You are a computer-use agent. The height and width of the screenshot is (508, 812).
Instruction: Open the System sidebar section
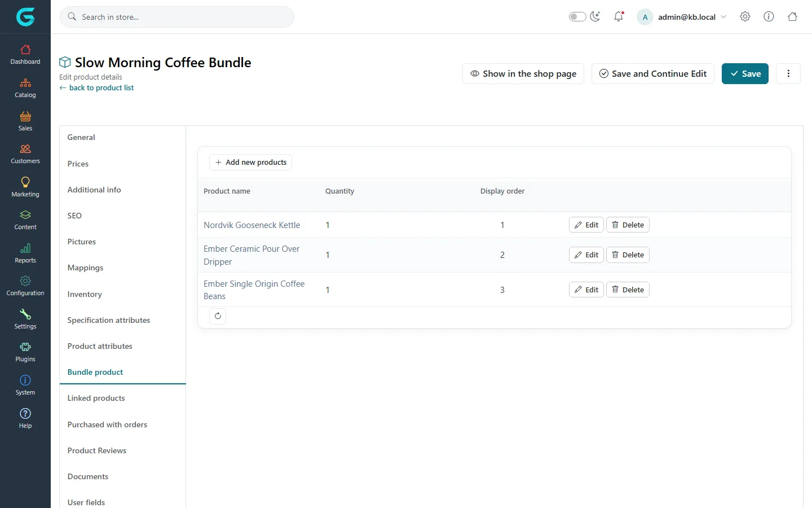tap(25, 386)
